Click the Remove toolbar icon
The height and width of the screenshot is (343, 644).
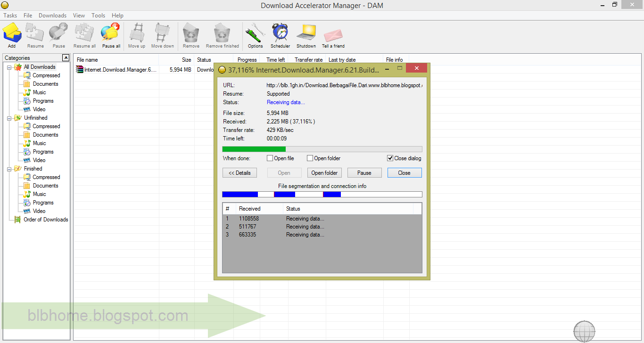pos(191,33)
